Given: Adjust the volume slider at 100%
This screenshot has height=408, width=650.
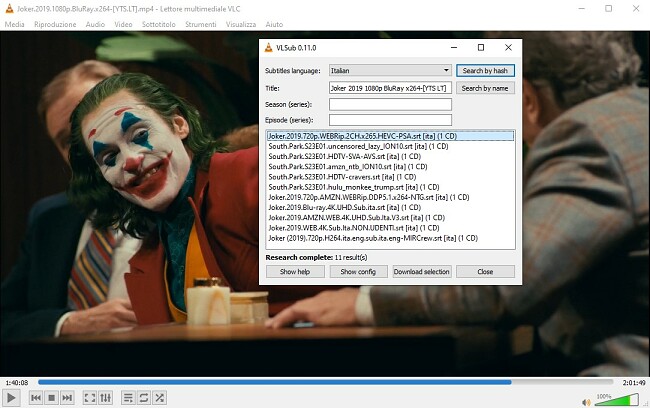Looking at the screenshot, I should [x=616, y=400].
